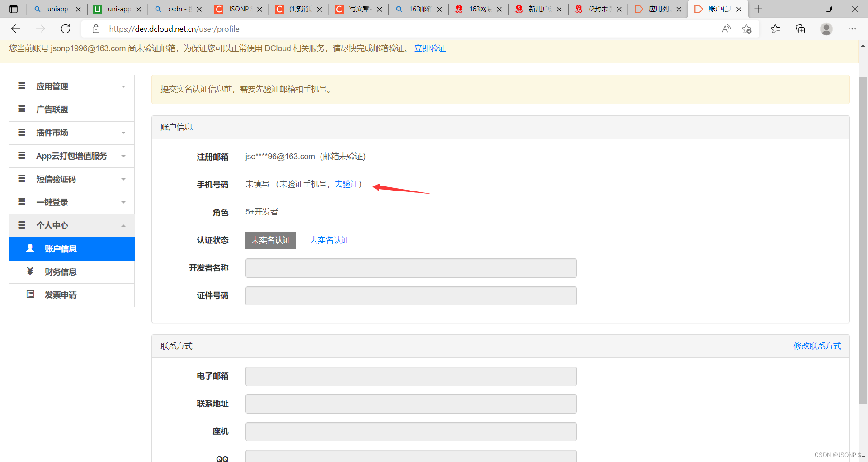Click 修改联系方式 link

[x=817, y=346]
